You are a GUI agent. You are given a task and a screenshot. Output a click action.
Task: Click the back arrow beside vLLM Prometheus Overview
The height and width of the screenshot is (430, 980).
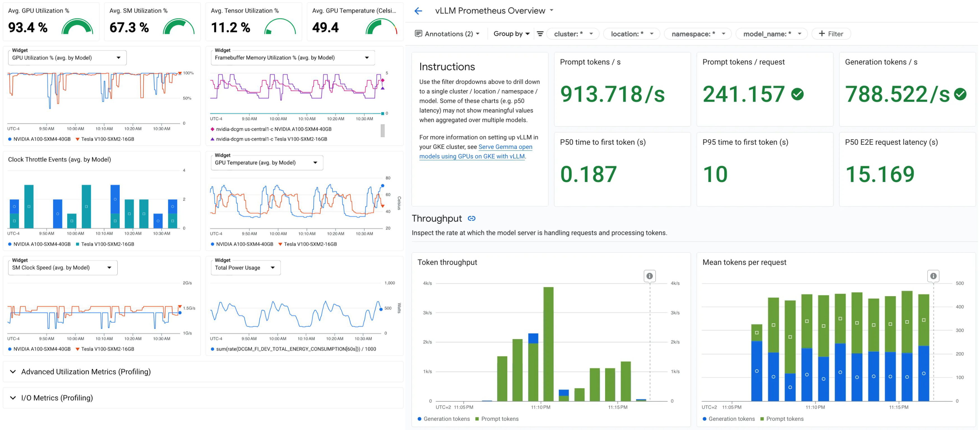(x=418, y=11)
